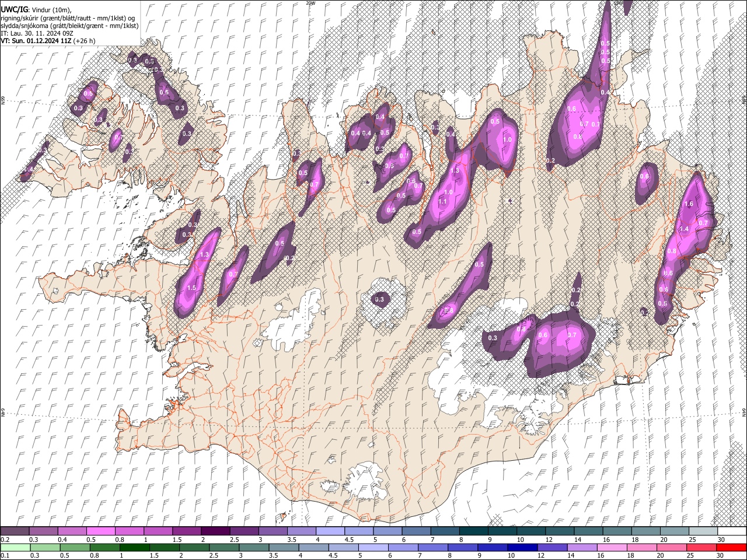Viewport: 747px width, 560px height.
Task: Click the 8–9 dark teal snow legend swatch
Action: [473, 531]
